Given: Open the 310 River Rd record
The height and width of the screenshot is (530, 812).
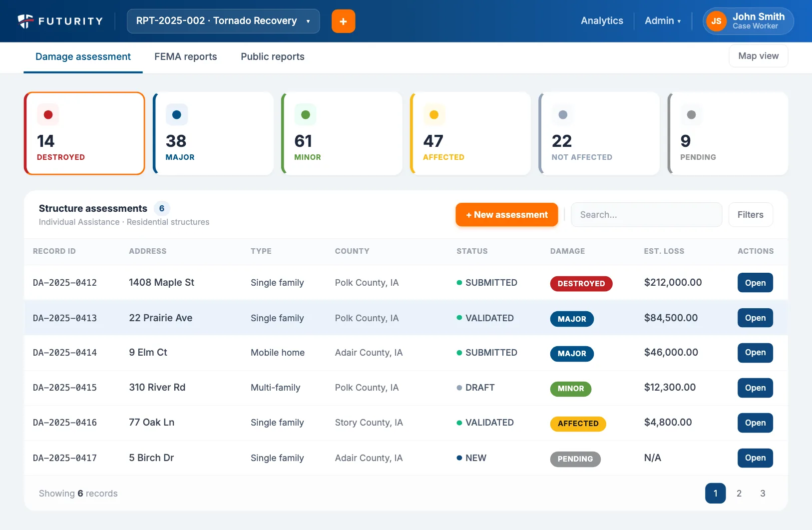Looking at the screenshot, I should (755, 388).
